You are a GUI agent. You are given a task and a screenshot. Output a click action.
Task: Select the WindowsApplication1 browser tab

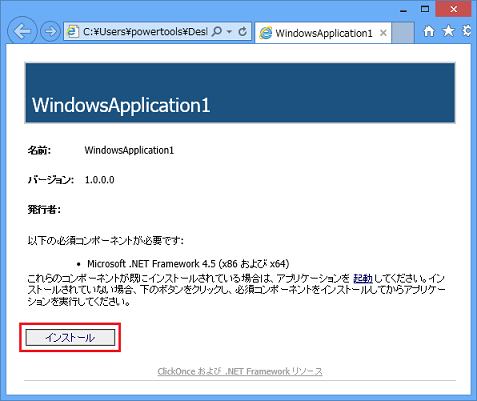(x=323, y=33)
